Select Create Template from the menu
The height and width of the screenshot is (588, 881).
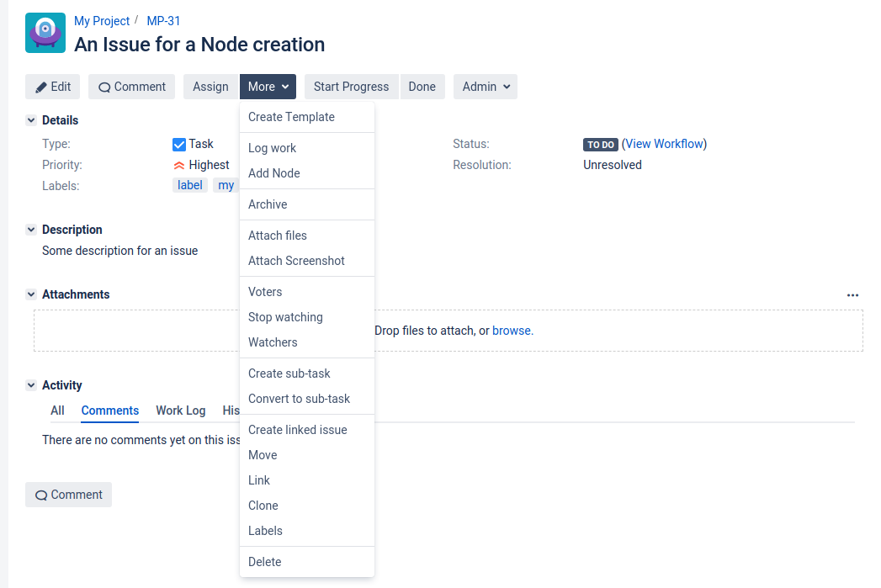pyautogui.click(x=291, y=117)
